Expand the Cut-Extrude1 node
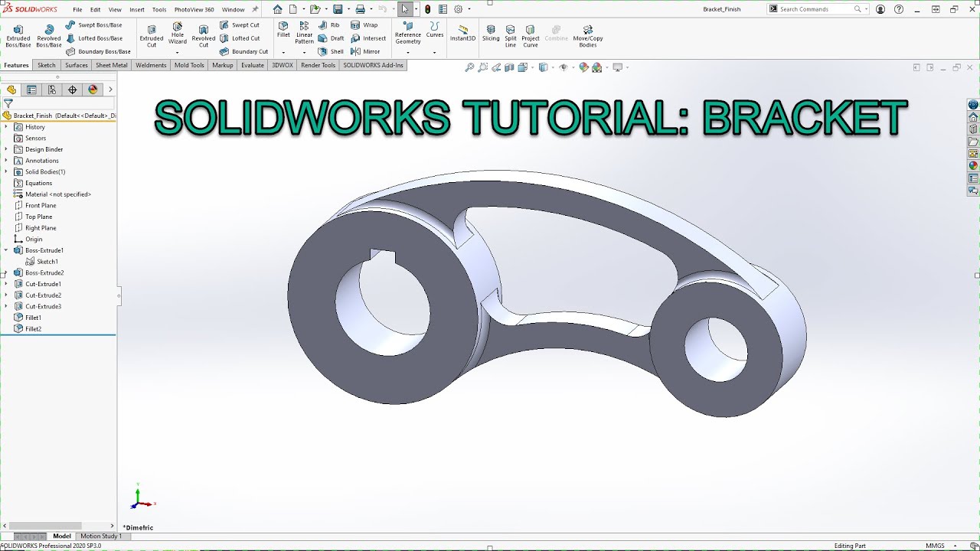The height and width of the screenshot is (551, 980). pyautogui.click(x=6, y=284)
